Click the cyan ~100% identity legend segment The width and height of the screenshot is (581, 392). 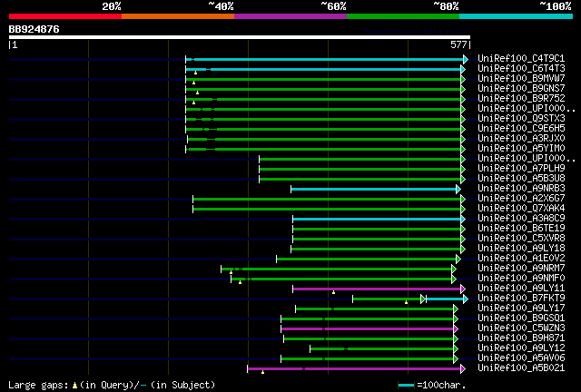click(517, 16)
